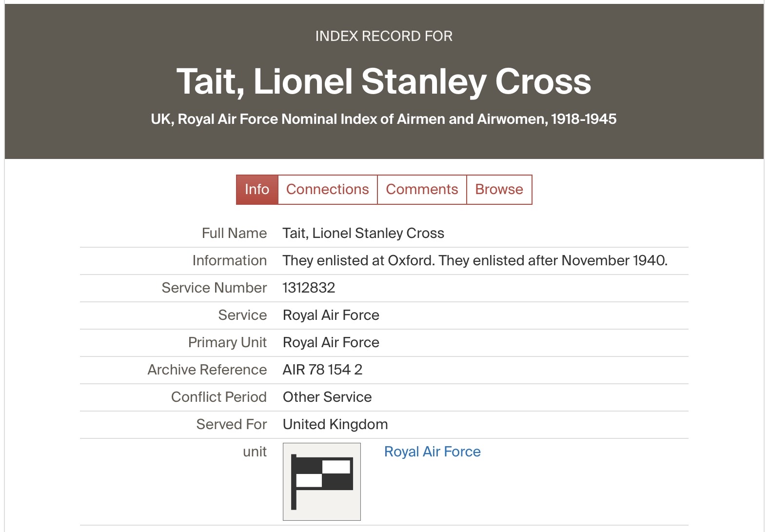The height and width of the screenshot is (532, 770).
Task: Click the RAF Nominal Index collection subtitle
Action: pyautogui.click(x=384, y=119)
